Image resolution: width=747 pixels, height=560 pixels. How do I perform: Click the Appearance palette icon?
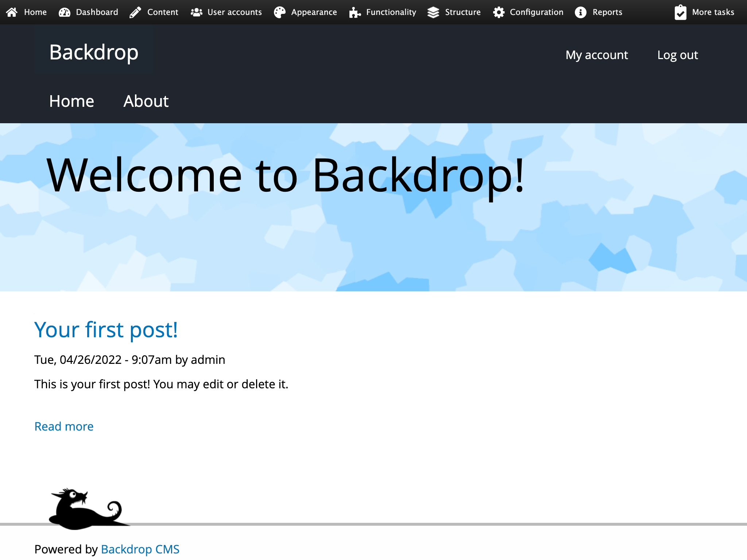pos(280,12)
